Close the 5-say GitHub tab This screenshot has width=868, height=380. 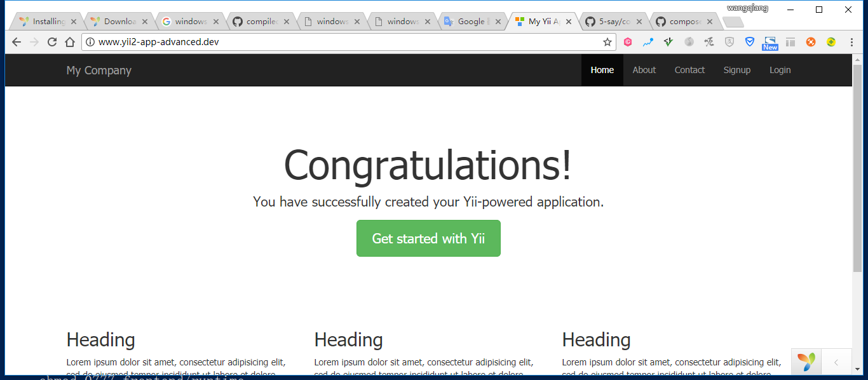pos(639,22)
